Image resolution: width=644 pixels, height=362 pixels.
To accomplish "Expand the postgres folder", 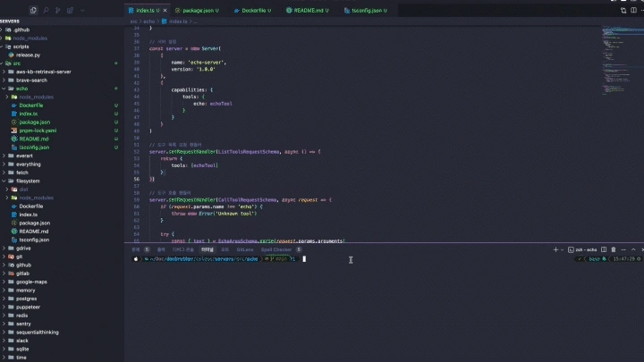I will click(26, 299).
